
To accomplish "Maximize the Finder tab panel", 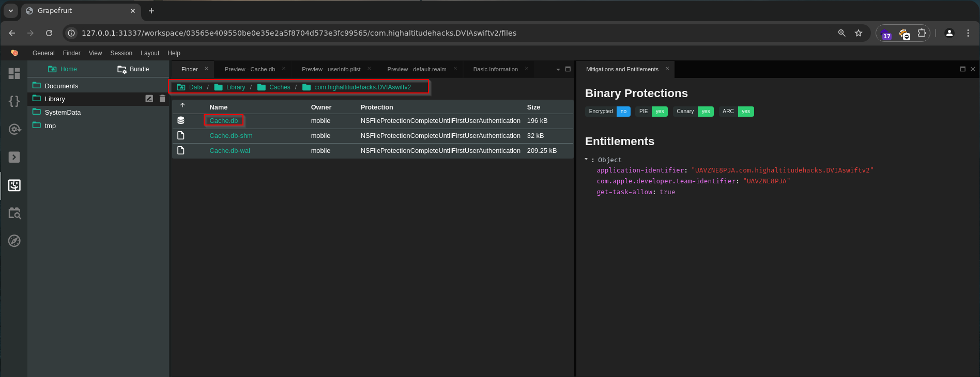I will (x=568, y=69).
